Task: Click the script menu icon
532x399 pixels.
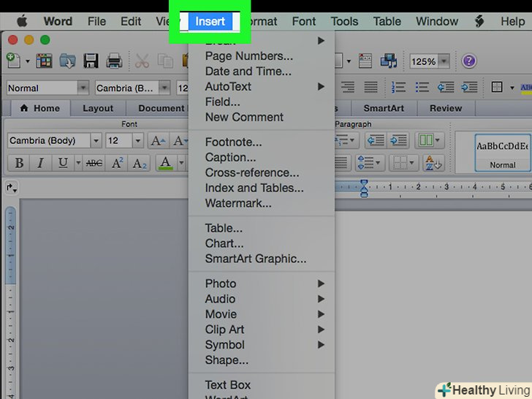Action: click(x=479, y=21)
